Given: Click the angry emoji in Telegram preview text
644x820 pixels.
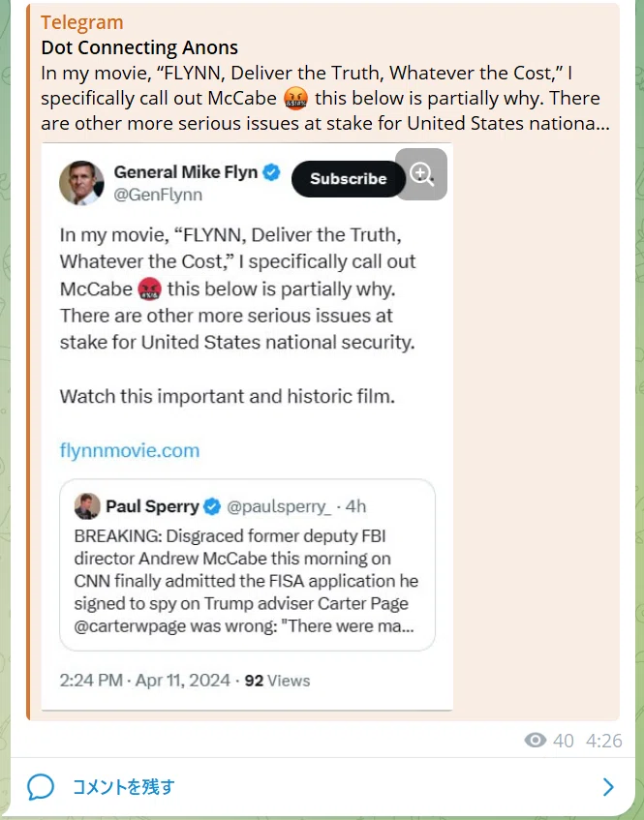Looking at the screenshot, I should tap(295, 99).
